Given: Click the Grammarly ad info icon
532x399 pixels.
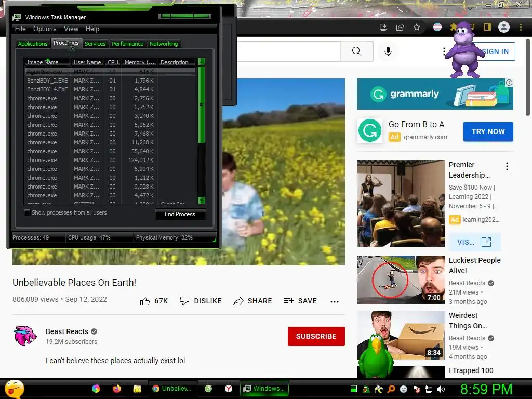Looking at the screenshot, I should click(x=509, y=83).
